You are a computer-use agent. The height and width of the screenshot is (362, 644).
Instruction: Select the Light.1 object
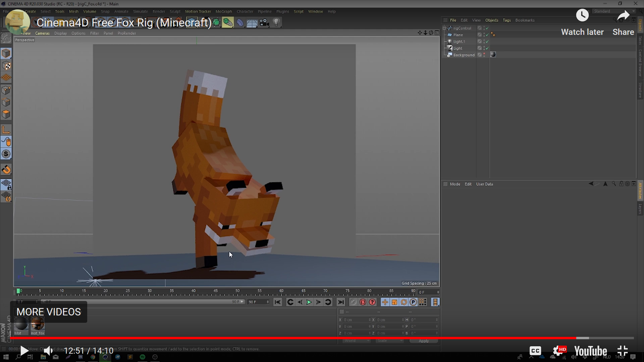pyautogui.click(x=459, y=42)
